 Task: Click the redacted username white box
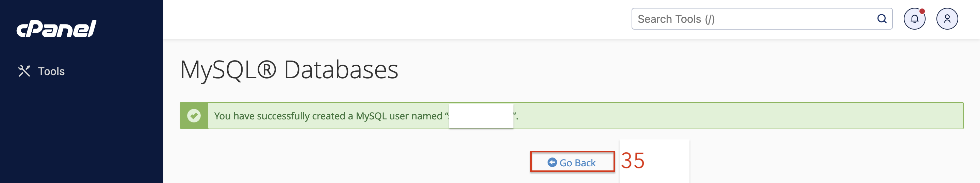click(481, 116)
